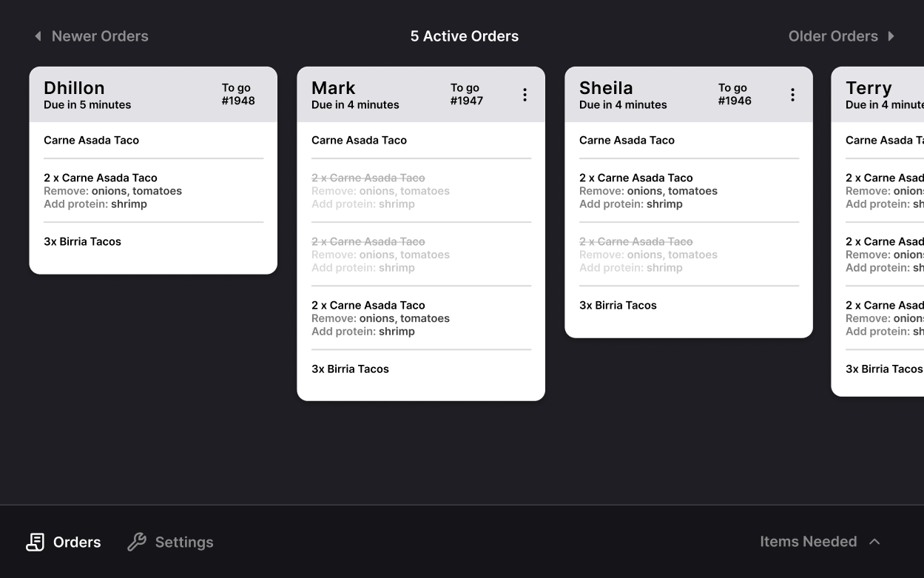This screenshot has height=578, width=924.
Task: Click the right arrow beside Older Orders
Action: pos(891,36)
